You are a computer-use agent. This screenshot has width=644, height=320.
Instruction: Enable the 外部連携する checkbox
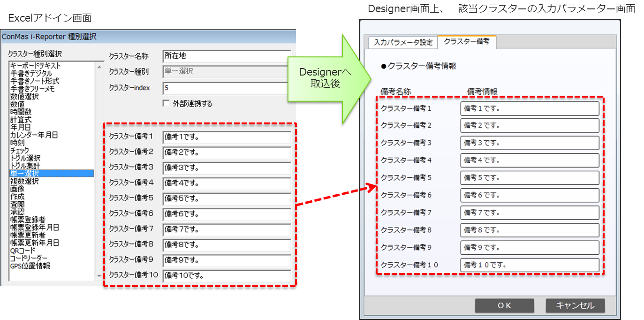point(166,104)
